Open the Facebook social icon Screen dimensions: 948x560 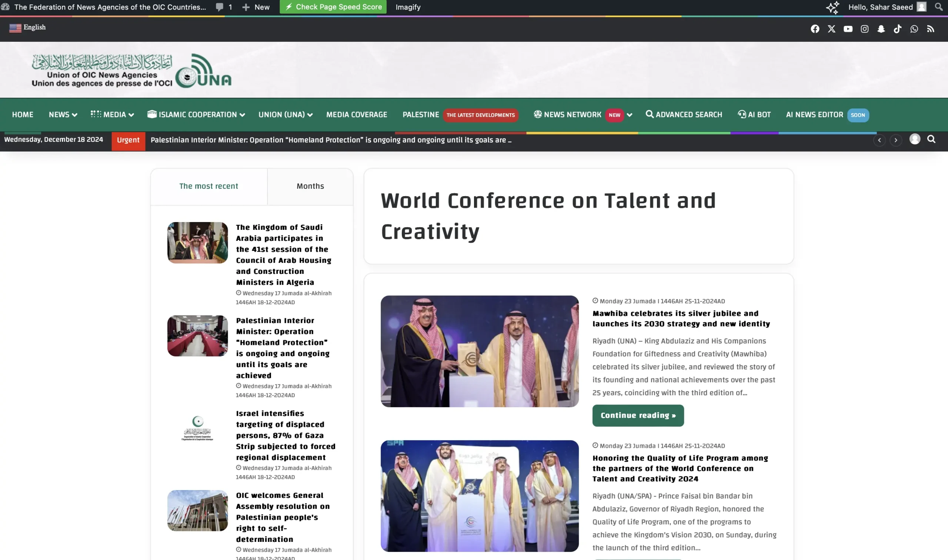tap(815, 29)
